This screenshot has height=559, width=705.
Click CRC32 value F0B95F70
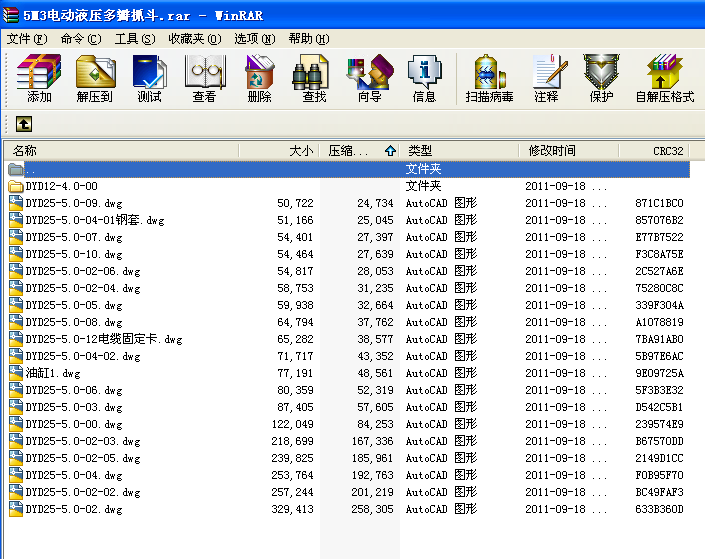pyautogui.click(x=659, y=475)
